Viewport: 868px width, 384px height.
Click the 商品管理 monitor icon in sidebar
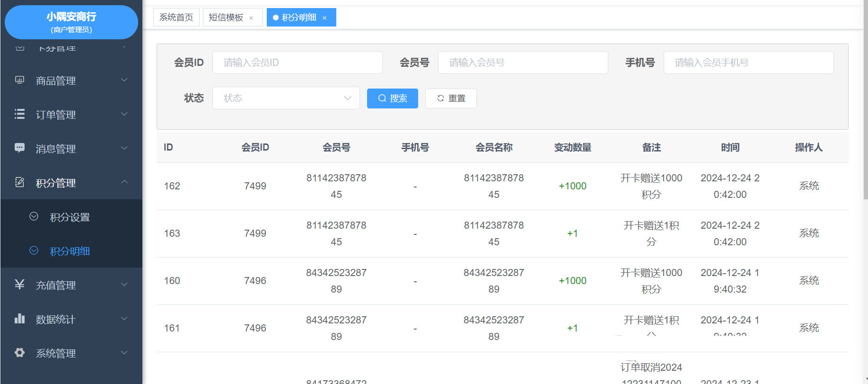[x=19, y=80]
